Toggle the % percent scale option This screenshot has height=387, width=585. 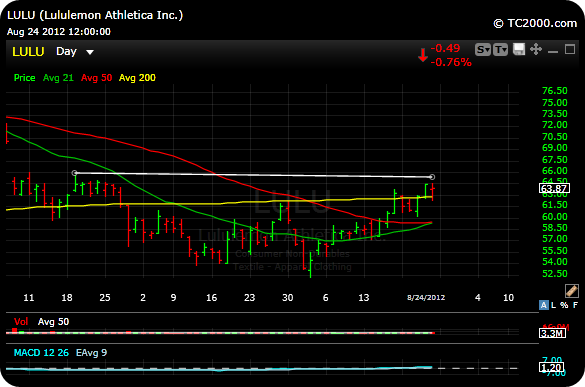(x=564, y=305)
